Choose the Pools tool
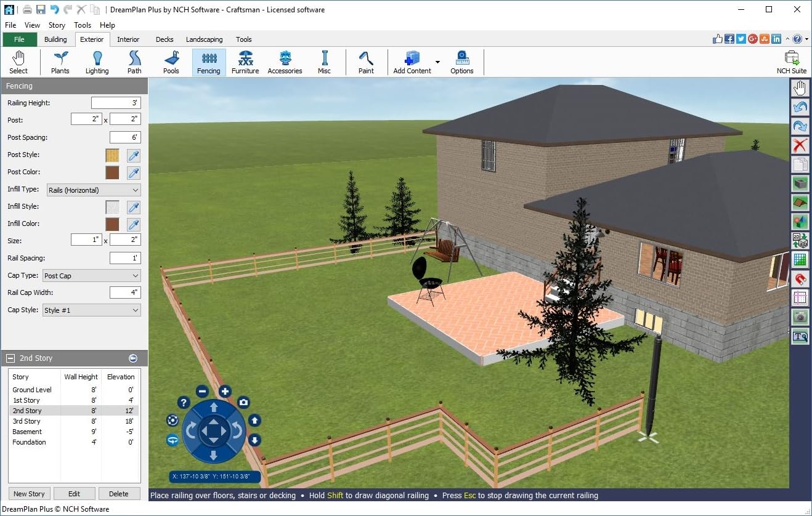Viewport: 812px width, 516px height. (x=171, y=62)
